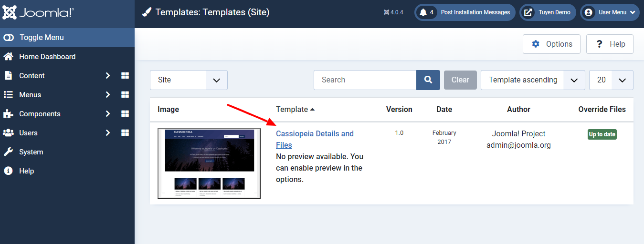Click the Joomla! Project author text
This screenshot has width=644, height=244.
518,133
